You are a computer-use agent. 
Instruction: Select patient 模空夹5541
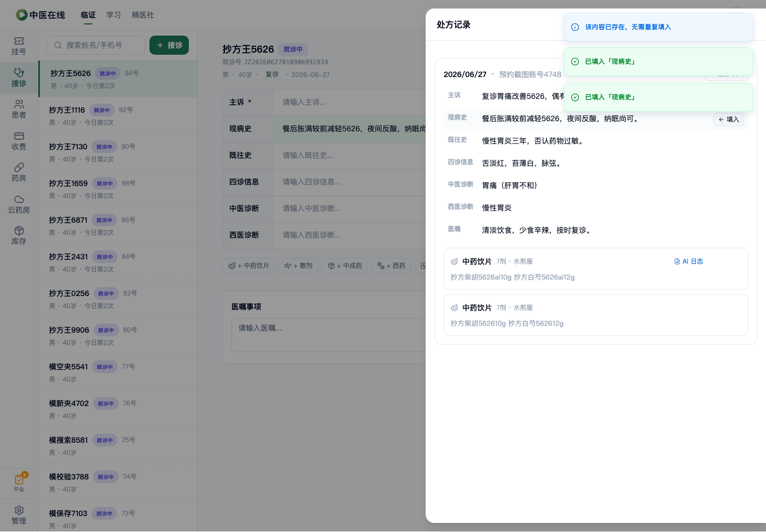tap(118, 372)
